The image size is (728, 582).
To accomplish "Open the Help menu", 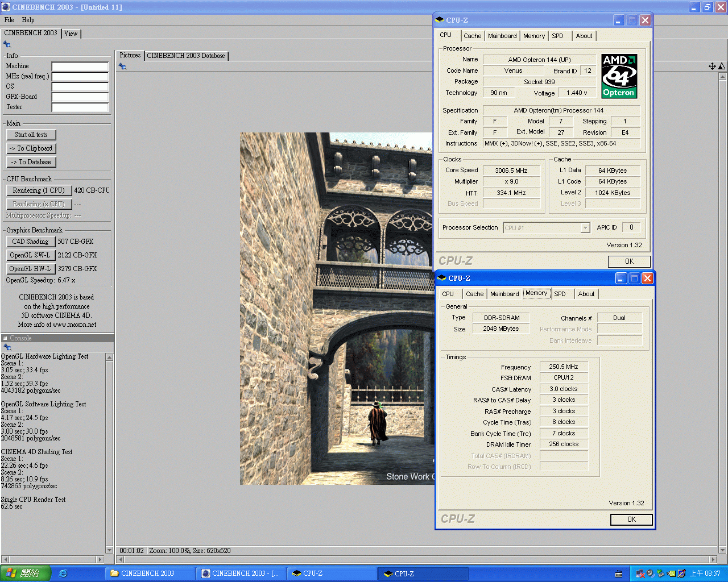I will pos(28,20).
